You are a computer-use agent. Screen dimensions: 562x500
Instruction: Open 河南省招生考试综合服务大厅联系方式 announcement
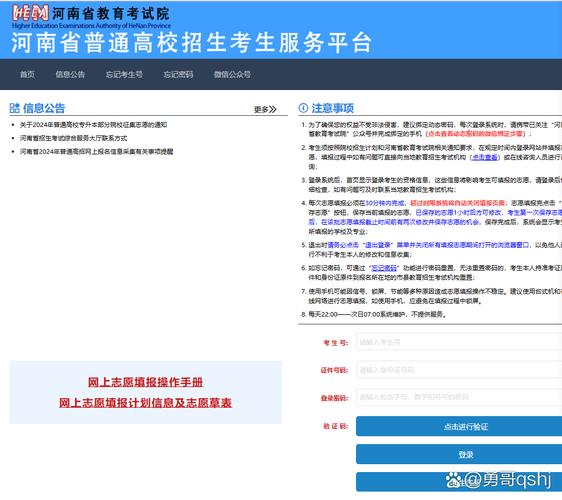pos(73,138)
